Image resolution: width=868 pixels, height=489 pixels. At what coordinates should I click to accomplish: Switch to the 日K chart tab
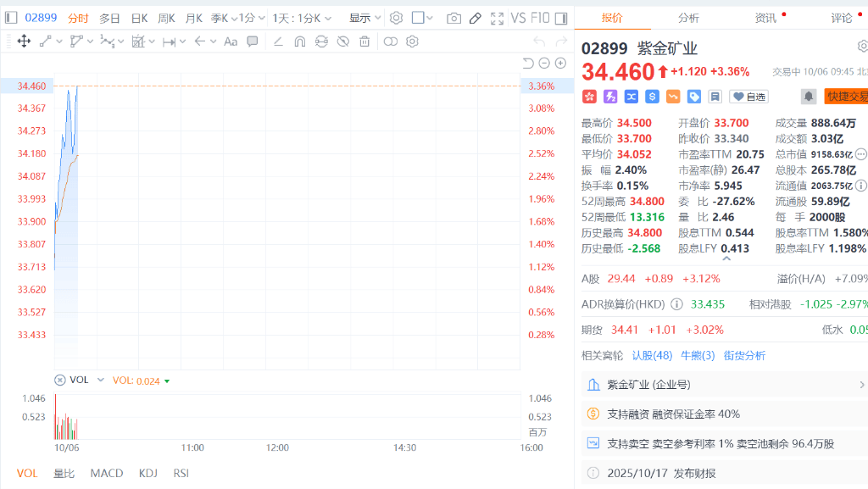click(139, 18)
